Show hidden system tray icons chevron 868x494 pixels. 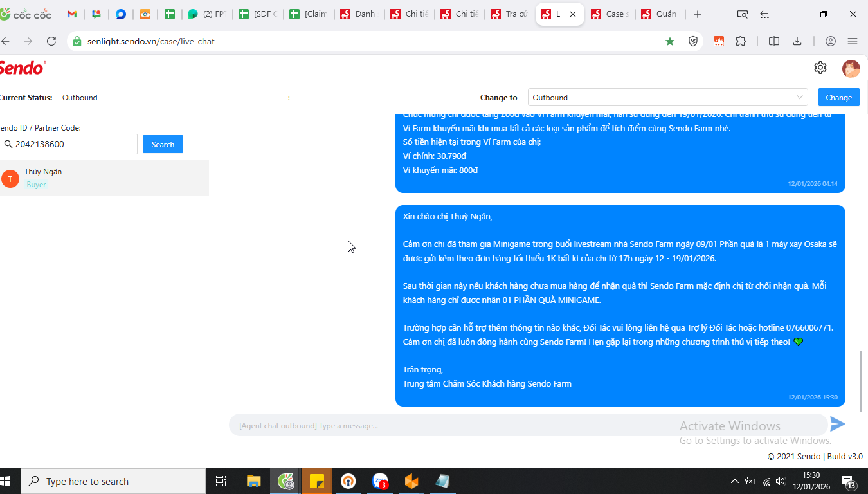[x=735, y=481]
